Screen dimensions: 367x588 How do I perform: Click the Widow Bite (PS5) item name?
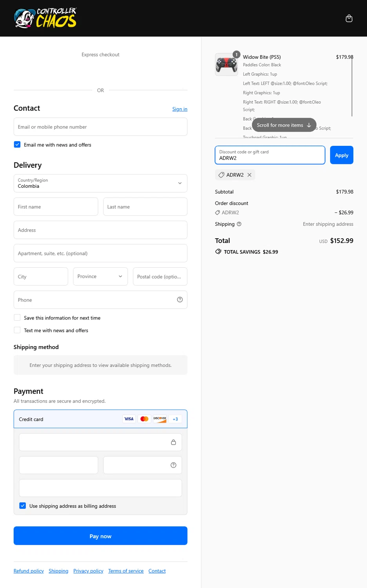pos(262,57)
